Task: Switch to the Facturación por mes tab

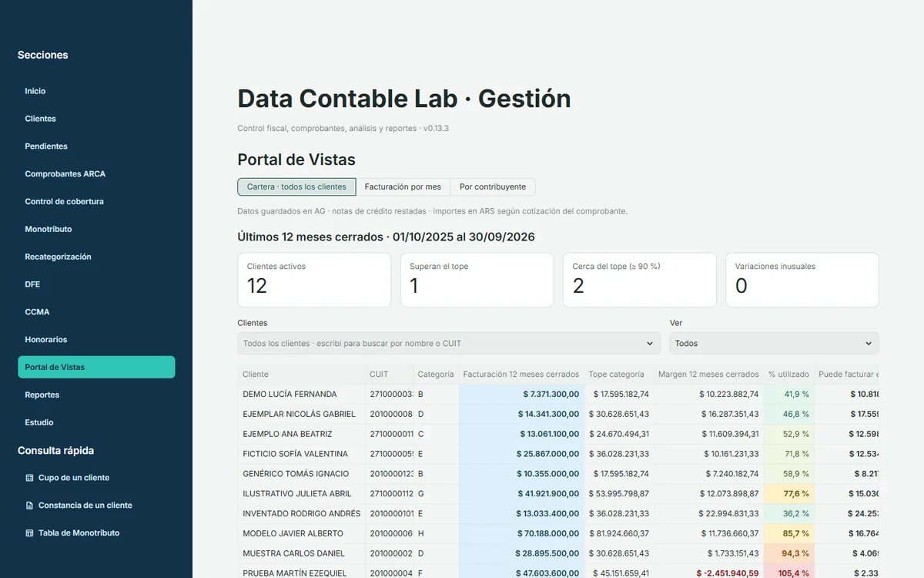Action: (x=403, y=187)
